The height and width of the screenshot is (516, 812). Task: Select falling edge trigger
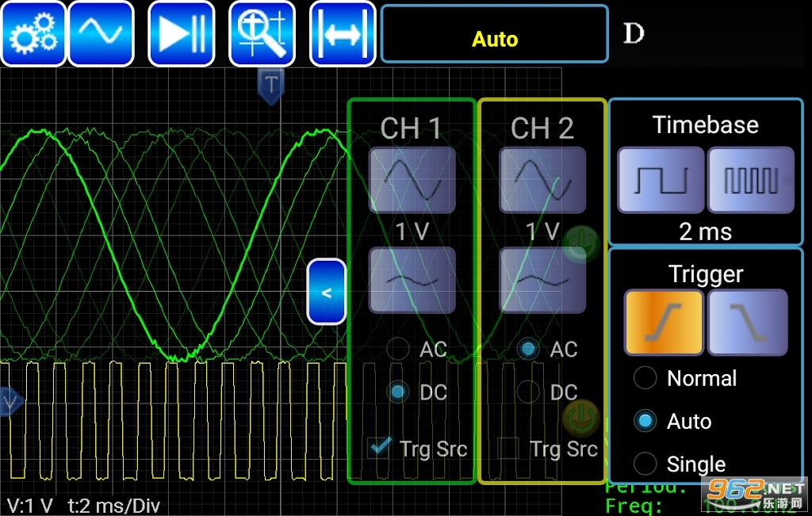(748, 322)
